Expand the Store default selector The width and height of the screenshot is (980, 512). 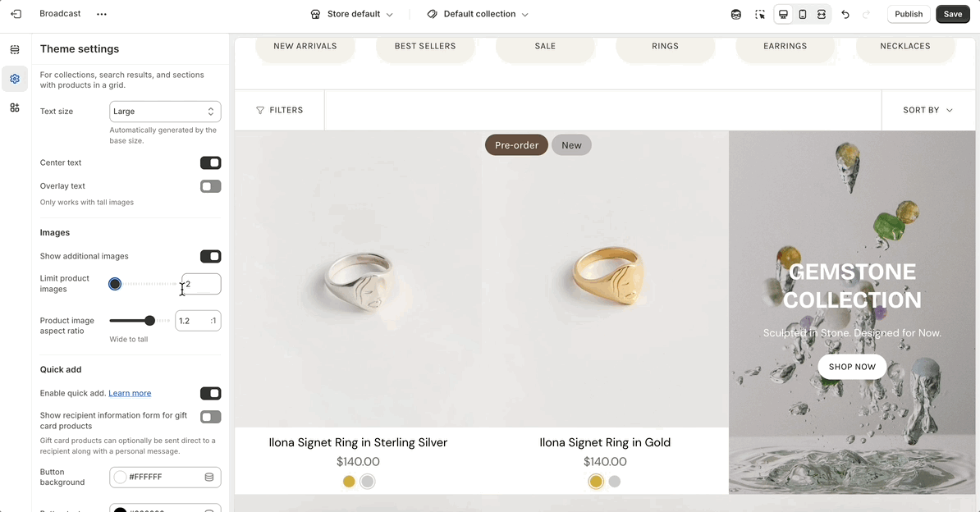coord(352,14)
